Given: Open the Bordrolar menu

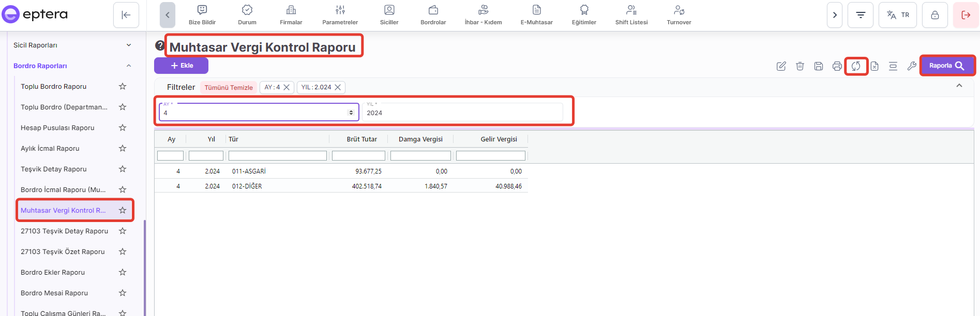Looking at the screenshot, I should click(433, 15).
